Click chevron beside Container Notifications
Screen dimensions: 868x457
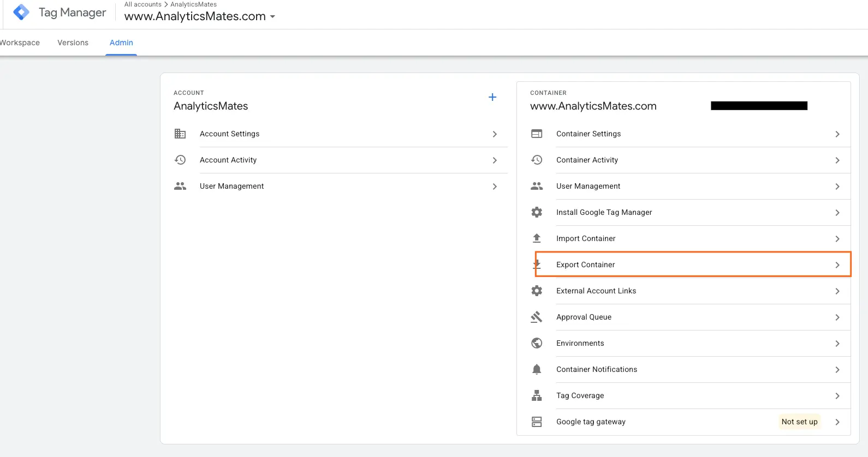(x=837, y=369)
